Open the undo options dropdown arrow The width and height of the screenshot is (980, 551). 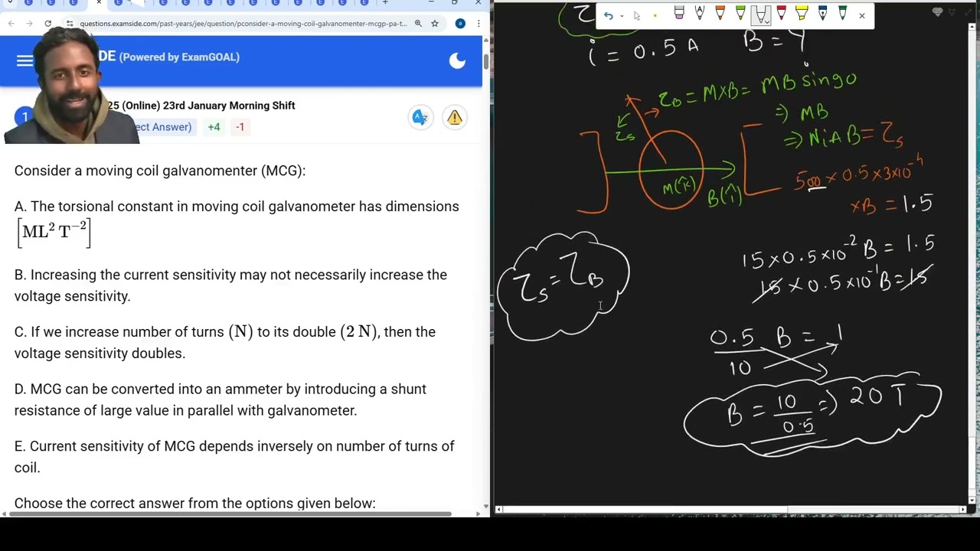pyautogui.click(x=621, y=16)
